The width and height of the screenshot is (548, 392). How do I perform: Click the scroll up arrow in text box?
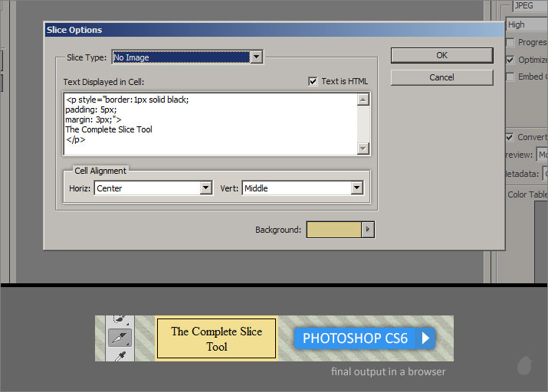tap(363, 100)
